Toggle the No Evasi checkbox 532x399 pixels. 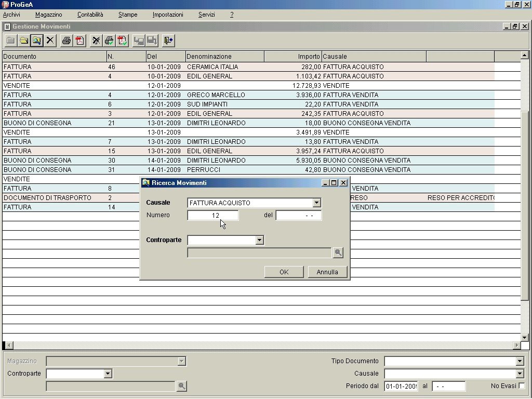(522, 386)
